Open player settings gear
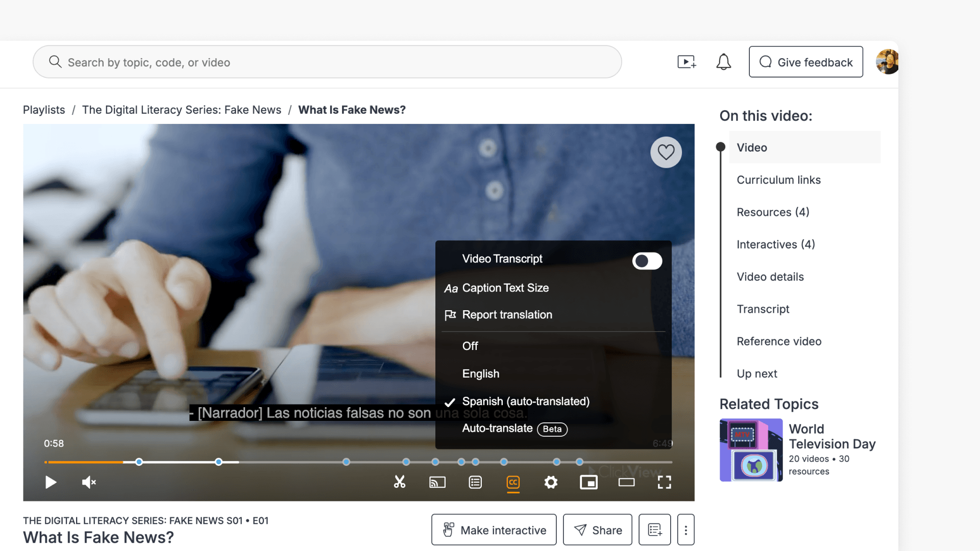 [x=551, y=482]
